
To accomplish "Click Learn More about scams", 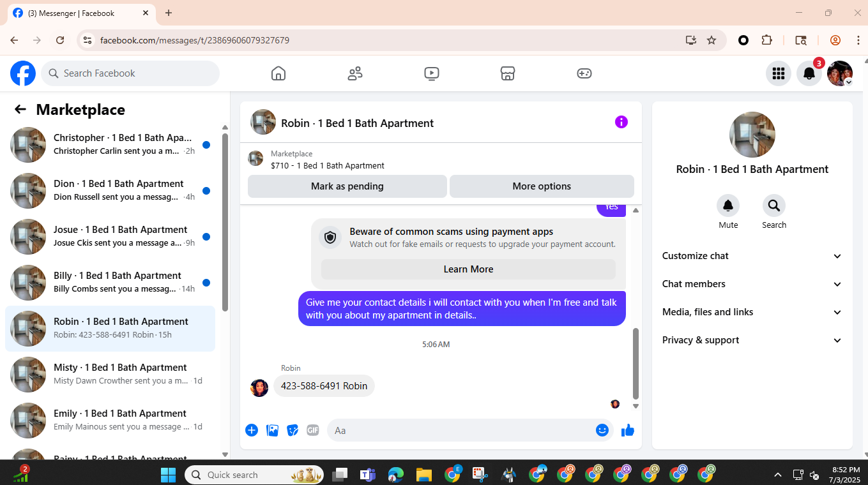I will pos(468,269).
